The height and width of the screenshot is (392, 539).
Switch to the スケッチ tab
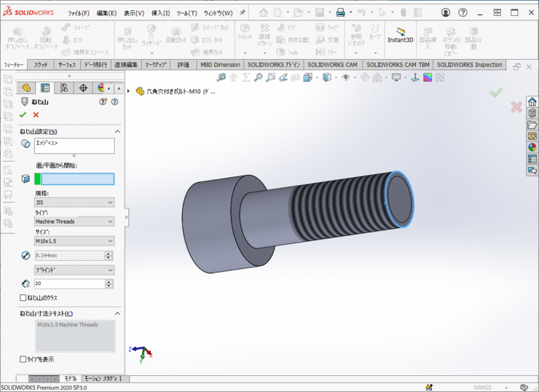41,65
